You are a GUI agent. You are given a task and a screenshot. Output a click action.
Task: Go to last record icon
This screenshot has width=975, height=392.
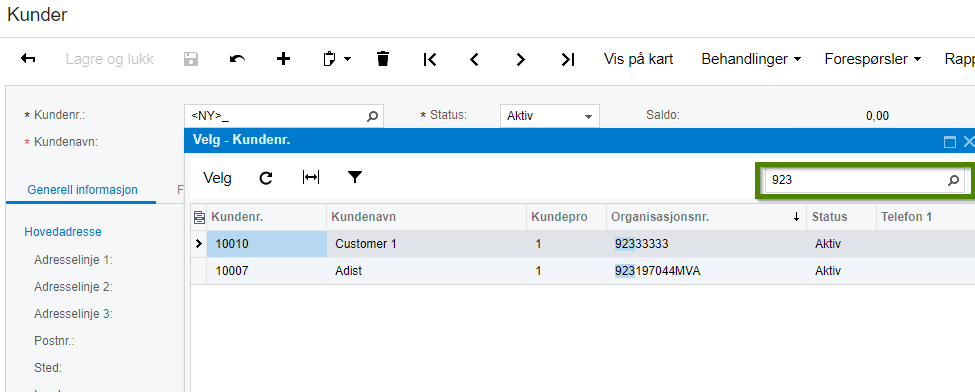567,59
